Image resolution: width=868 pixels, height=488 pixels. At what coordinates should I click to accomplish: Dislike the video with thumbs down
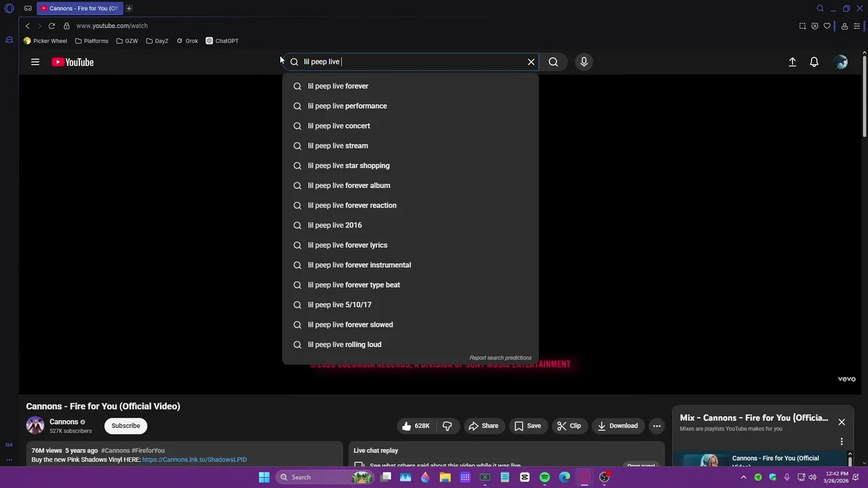click(448, 426)
